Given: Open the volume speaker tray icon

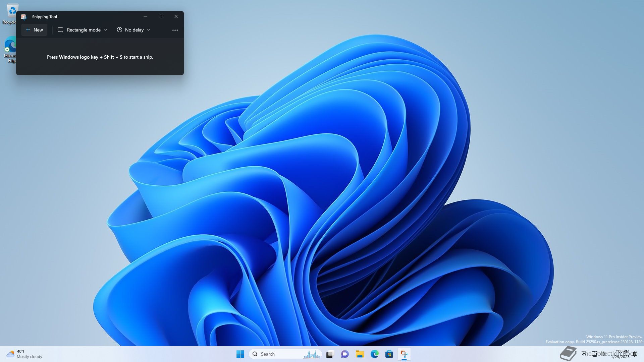Looking at the screenshot, I should tap(603, 354).
